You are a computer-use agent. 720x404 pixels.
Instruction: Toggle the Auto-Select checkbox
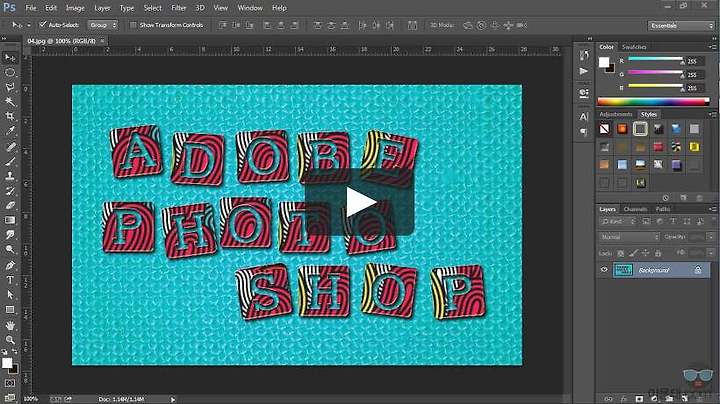click(x=43, y=25)
